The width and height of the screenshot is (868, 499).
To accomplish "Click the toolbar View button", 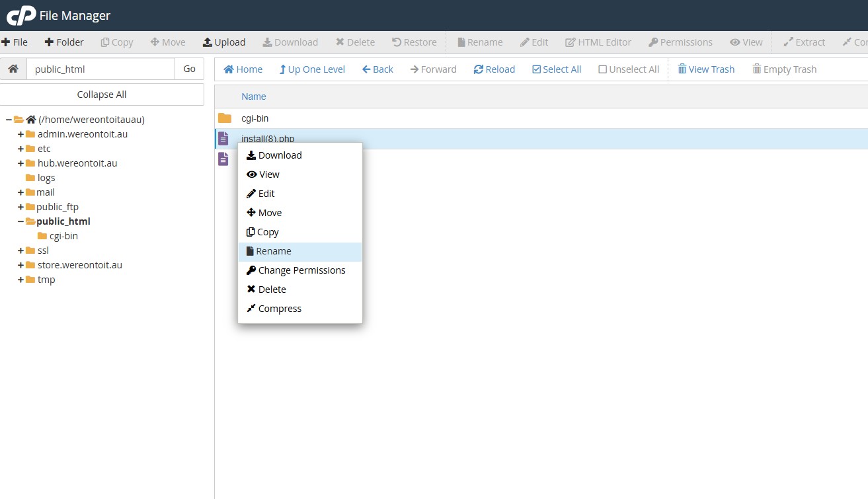I will click(x=746, y=42).
